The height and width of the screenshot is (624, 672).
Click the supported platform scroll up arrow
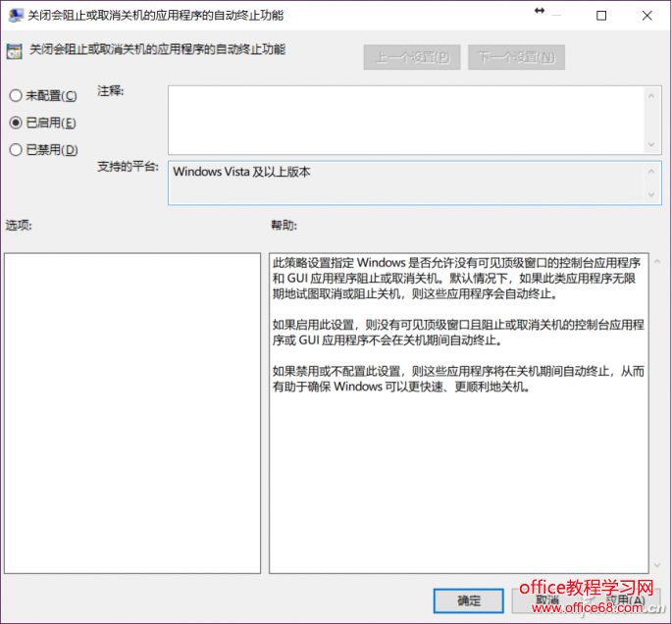click(651, 172)
